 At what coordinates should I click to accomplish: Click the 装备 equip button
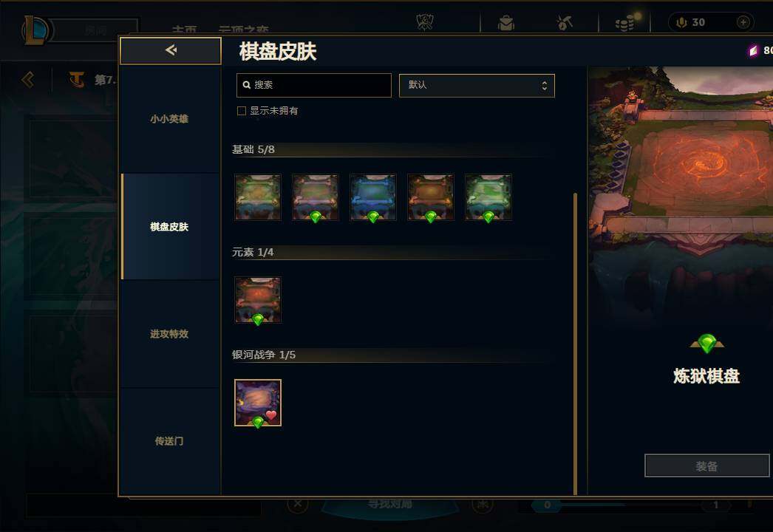pos(707,466)
